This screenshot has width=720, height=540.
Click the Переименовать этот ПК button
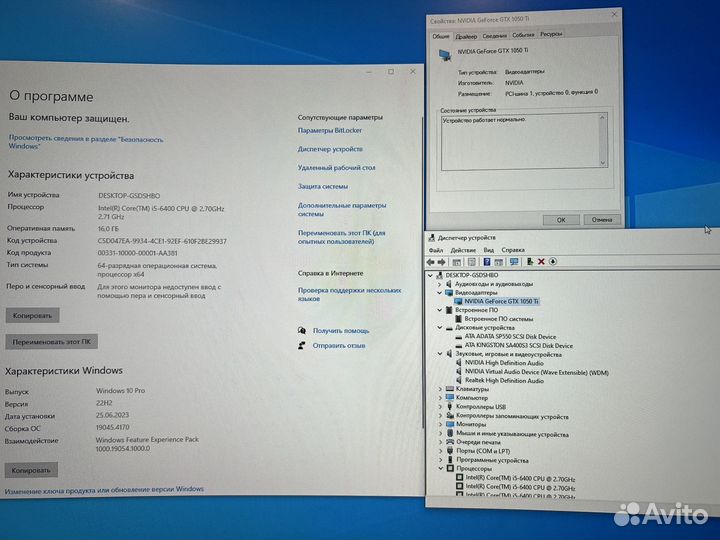coord(52,341)
